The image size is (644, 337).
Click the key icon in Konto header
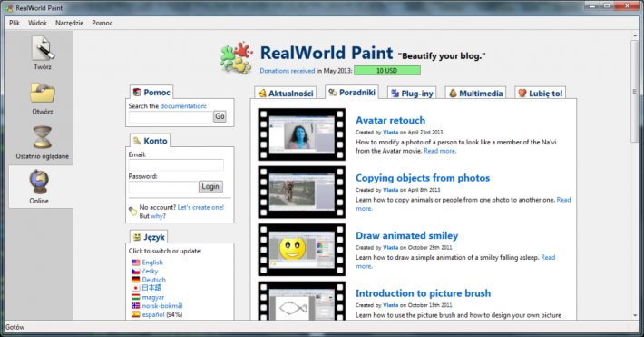(x=137, y=141)
